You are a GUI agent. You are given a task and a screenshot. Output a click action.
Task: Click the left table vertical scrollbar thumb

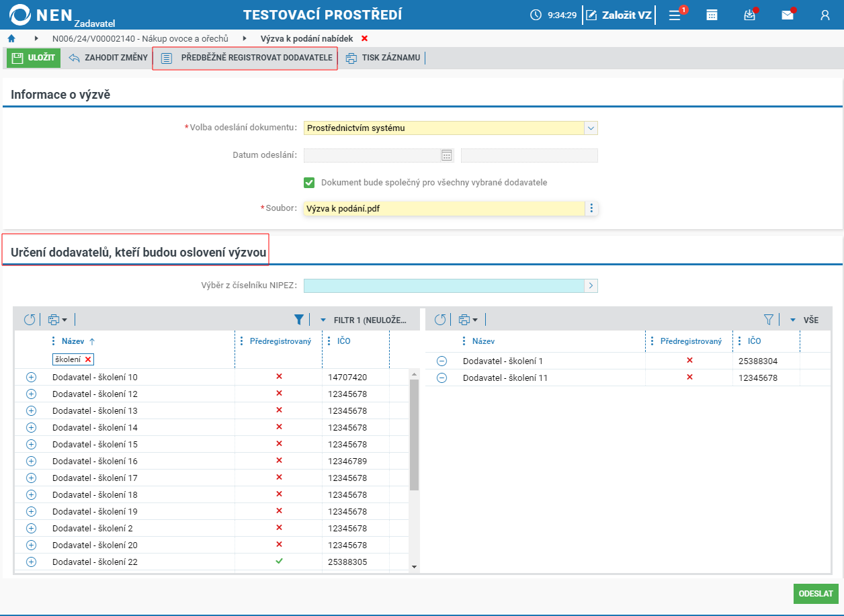pos(414,435)
